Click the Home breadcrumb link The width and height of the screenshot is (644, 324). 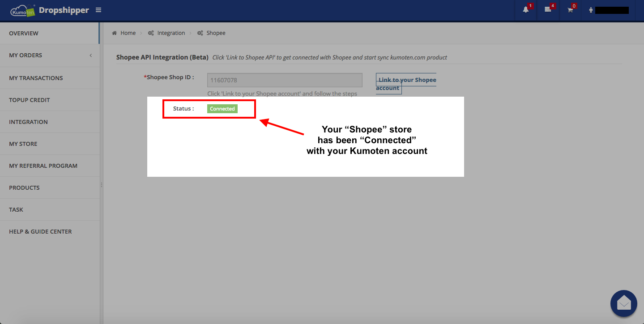click(x=128, y=33)
